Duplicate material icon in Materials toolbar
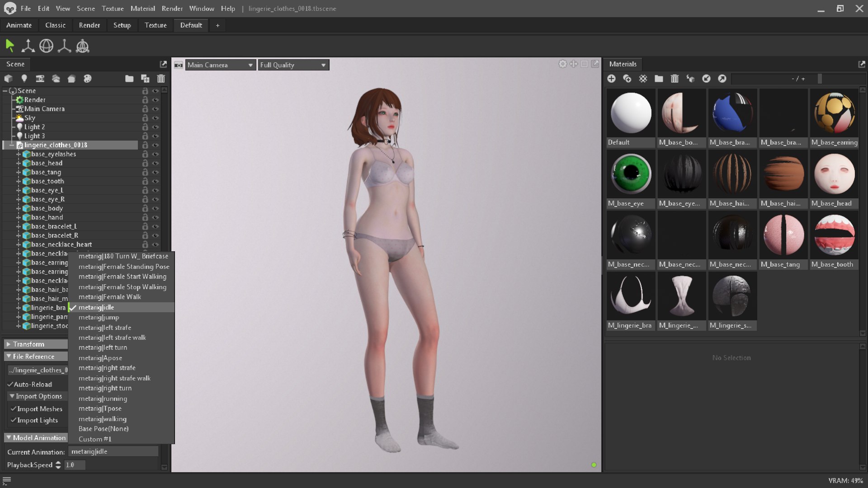Viewport: 868px width, 488px height. (x=627, y=79)
